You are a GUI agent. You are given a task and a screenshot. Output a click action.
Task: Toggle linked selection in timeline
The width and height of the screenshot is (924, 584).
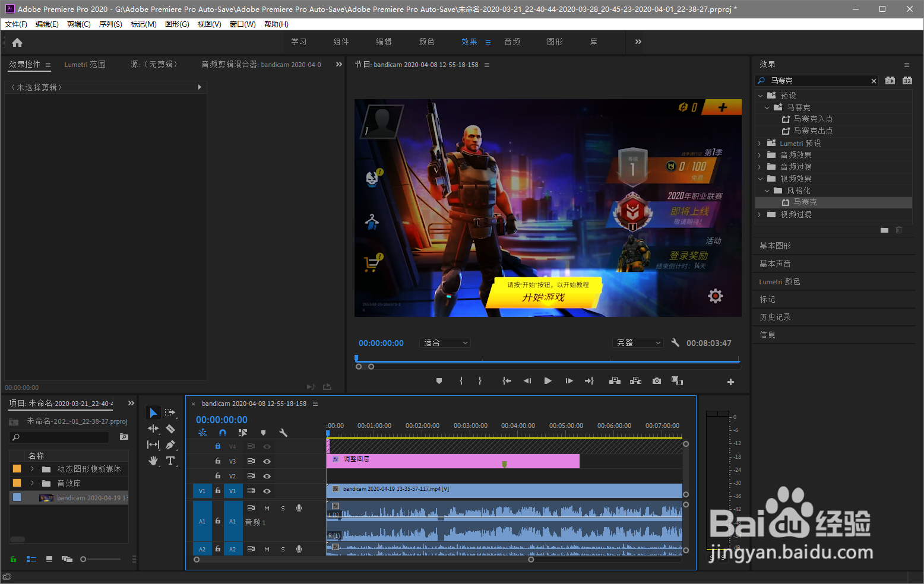tap(243, 433)
